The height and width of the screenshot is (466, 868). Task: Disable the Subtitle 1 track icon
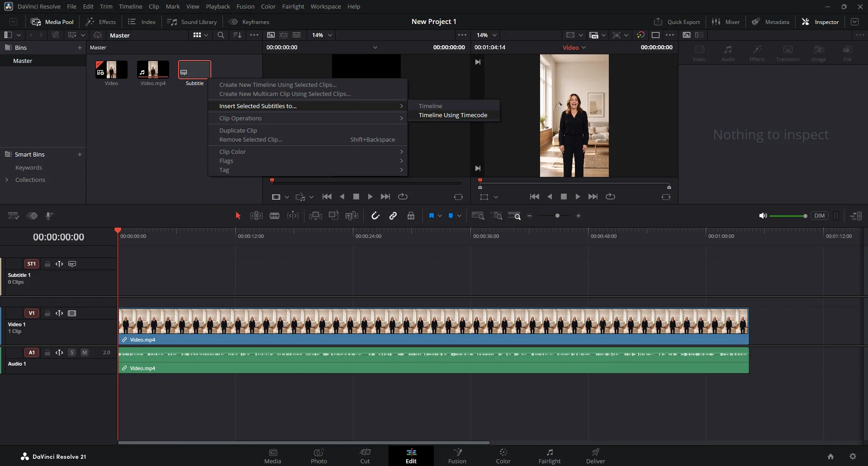point(72,264)
